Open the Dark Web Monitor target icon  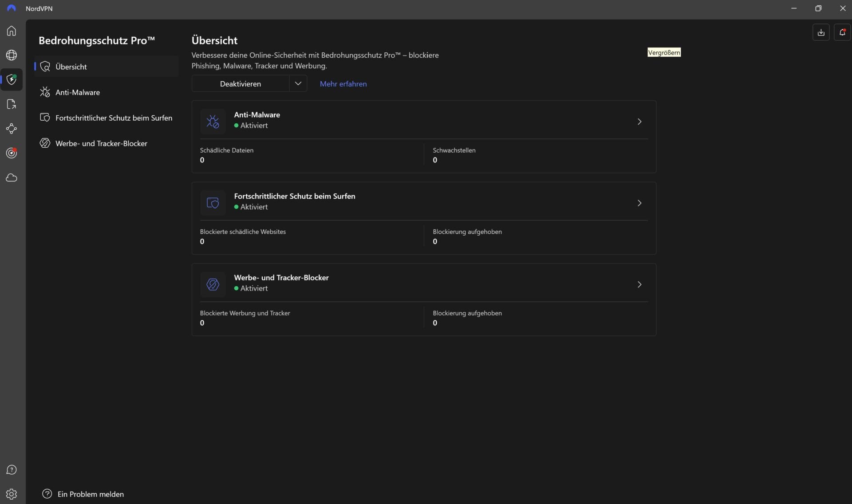point(12,153)
